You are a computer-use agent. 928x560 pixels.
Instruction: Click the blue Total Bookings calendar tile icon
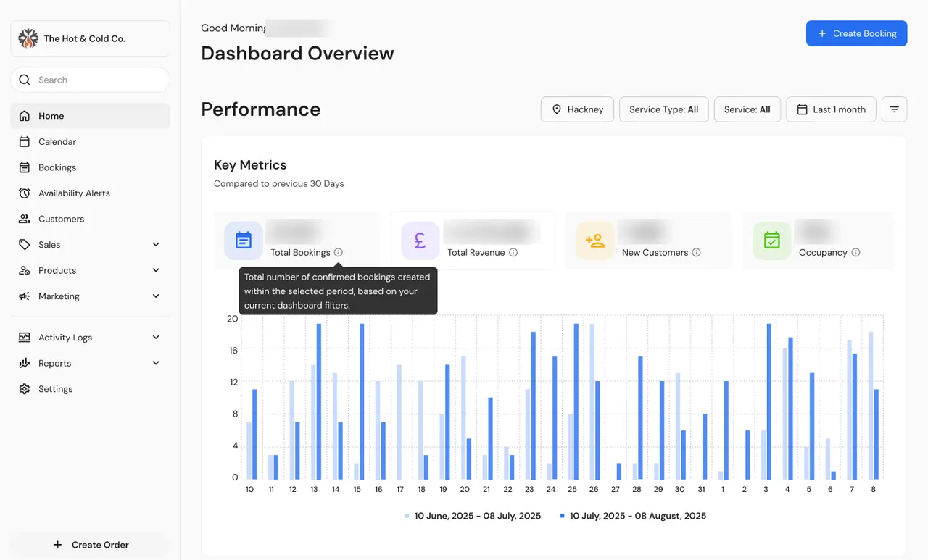[x=244, y=241]
